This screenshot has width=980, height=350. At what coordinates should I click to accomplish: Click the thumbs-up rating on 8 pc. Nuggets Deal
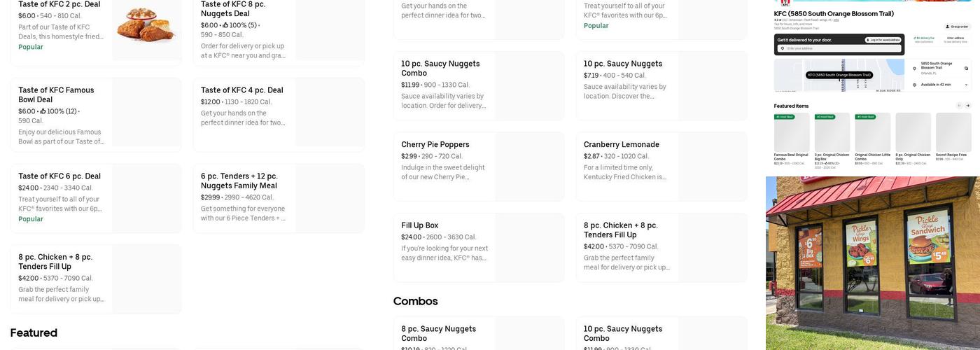point(225,26)
